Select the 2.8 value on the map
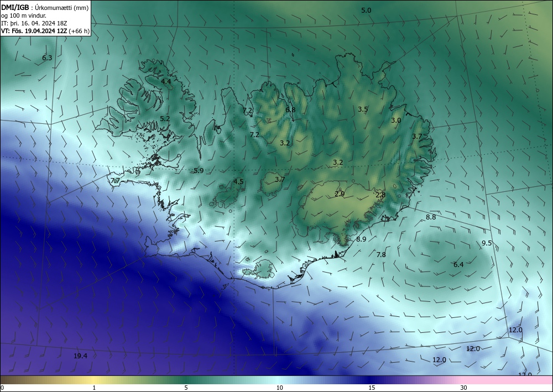553x392 pixels. point(380,195)
